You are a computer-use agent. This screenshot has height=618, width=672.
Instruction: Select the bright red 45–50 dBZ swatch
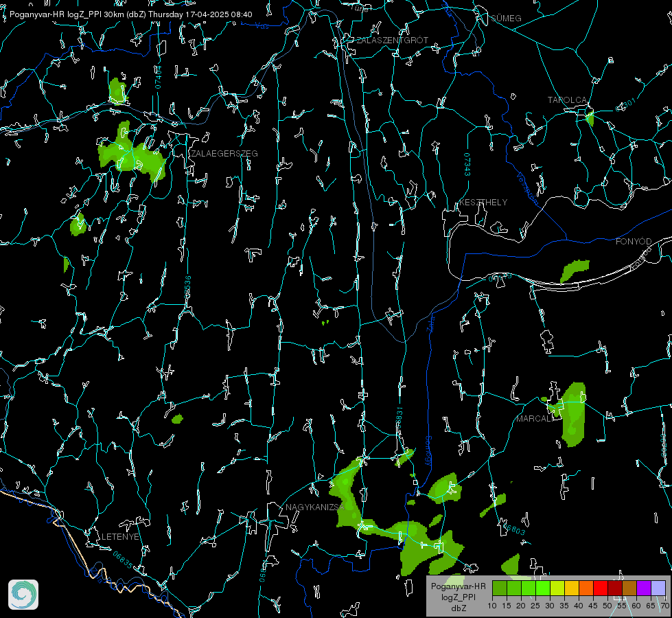[x=601, y=588]
